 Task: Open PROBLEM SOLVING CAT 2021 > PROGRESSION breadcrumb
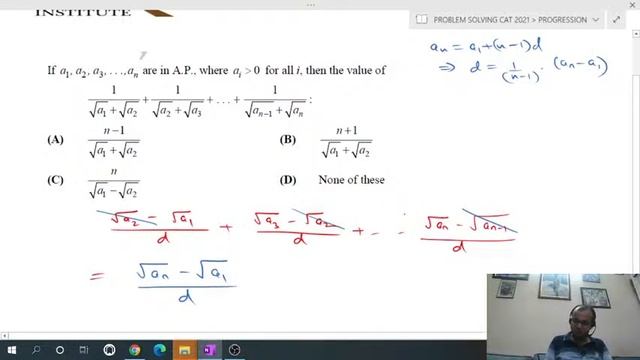coord(510,20)
